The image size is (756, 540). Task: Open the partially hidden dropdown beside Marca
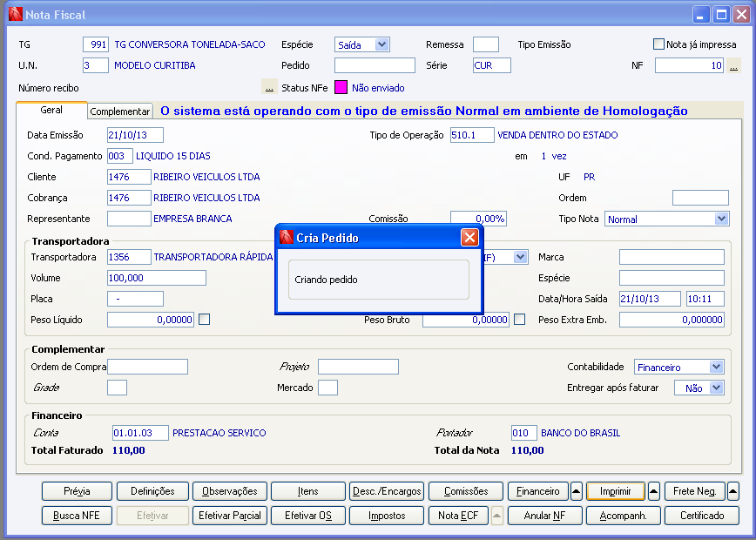(x=520, y=257)
